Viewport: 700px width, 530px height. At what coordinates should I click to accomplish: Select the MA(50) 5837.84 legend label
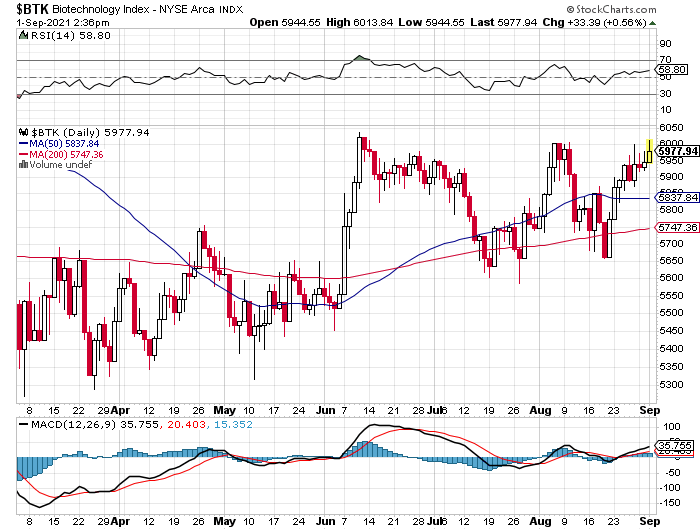pos(62,143)
